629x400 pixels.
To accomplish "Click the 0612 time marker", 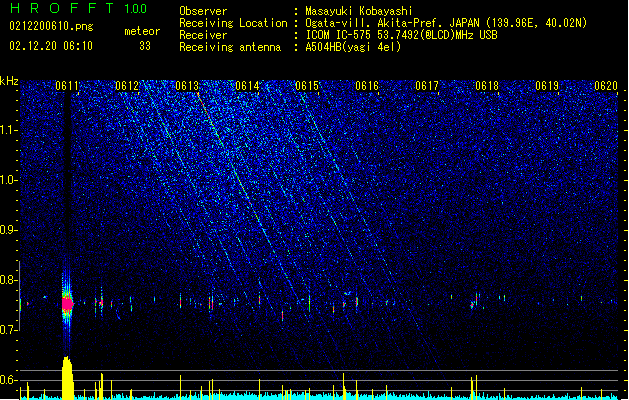I will pos(127,86).
